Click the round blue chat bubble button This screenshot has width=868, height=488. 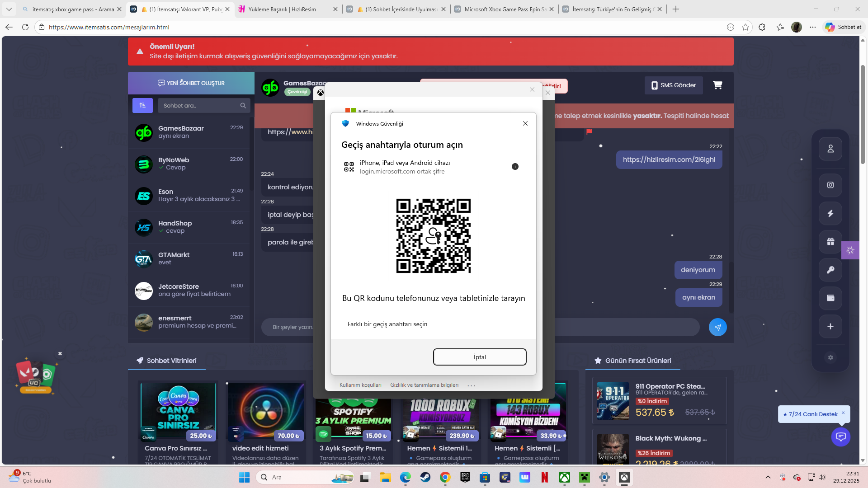coord(841,437)
